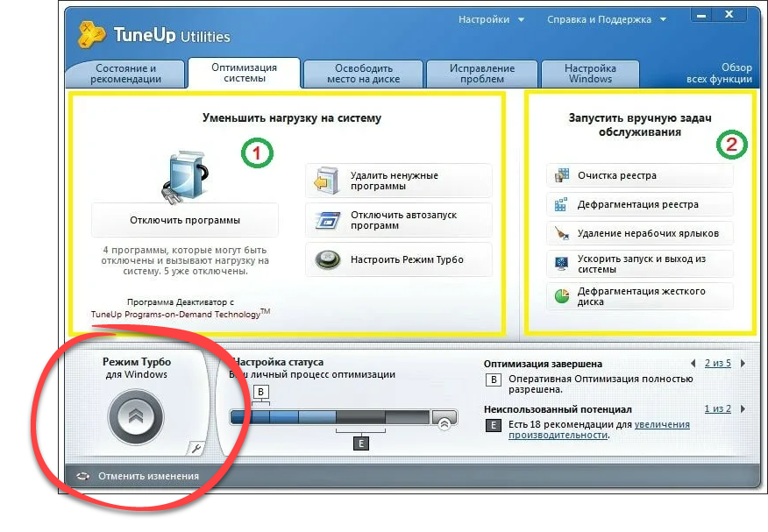The image size is (768, 532).
Task: Click the registry cleaning icon
Action: click(562, 175)
